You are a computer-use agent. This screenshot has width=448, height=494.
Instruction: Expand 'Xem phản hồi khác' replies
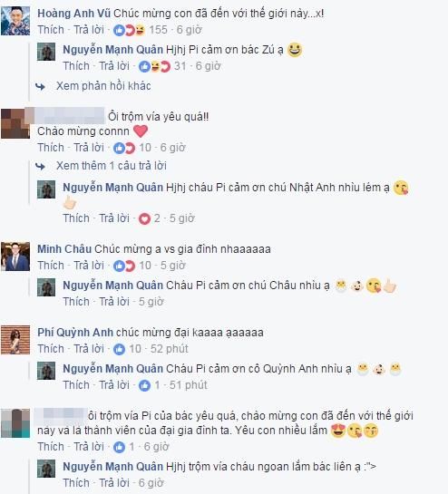[x=103, y=86]
